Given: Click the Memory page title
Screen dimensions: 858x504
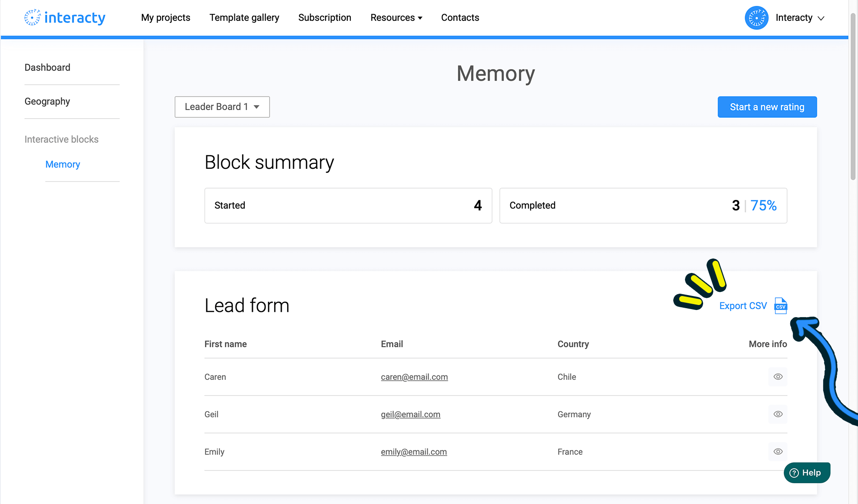Looking at the screenshot, I should click(496, 74).
